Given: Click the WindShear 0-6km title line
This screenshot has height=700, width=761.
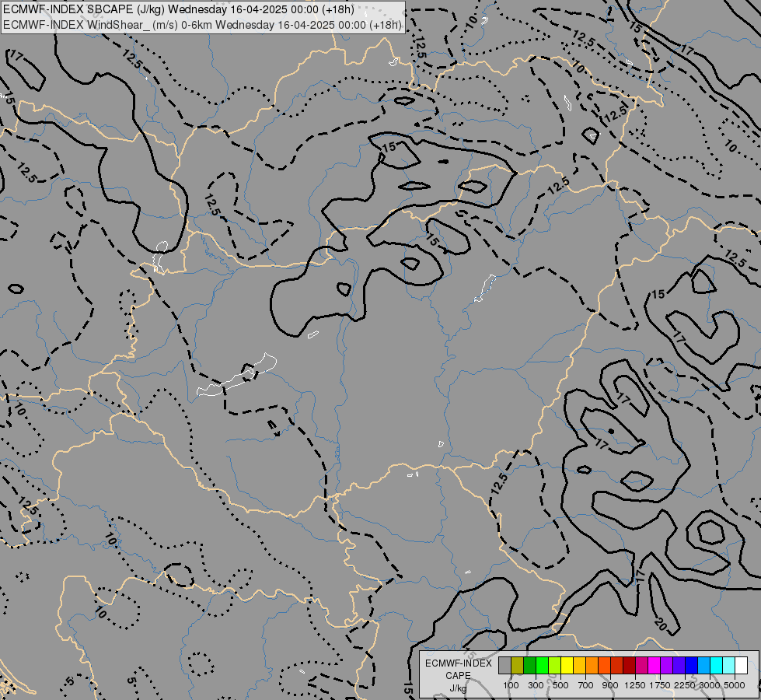Looking at the screenshot, I should click(202, 25).
